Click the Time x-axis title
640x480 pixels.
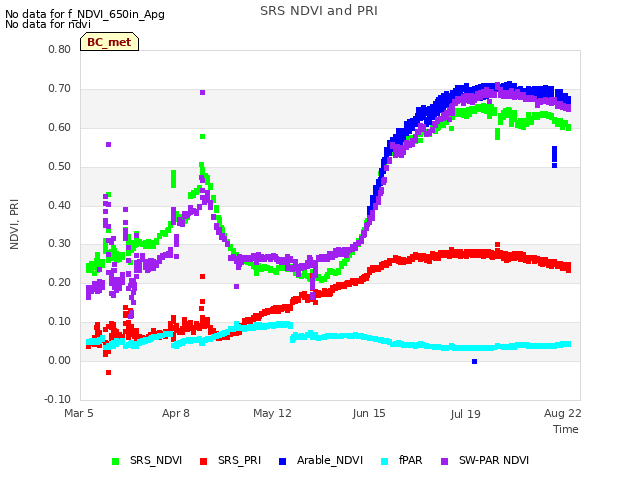pyautogui.click(x=566, y=429)
